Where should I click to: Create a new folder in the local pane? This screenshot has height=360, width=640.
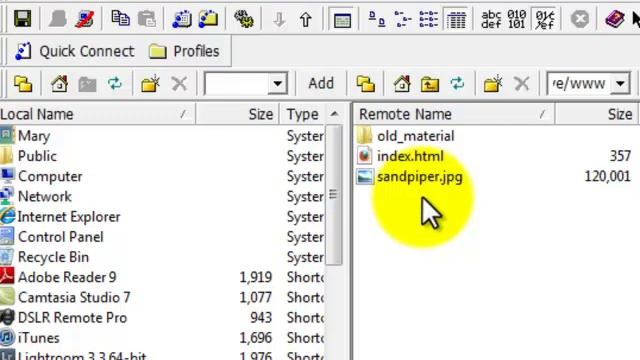(150, 84)
